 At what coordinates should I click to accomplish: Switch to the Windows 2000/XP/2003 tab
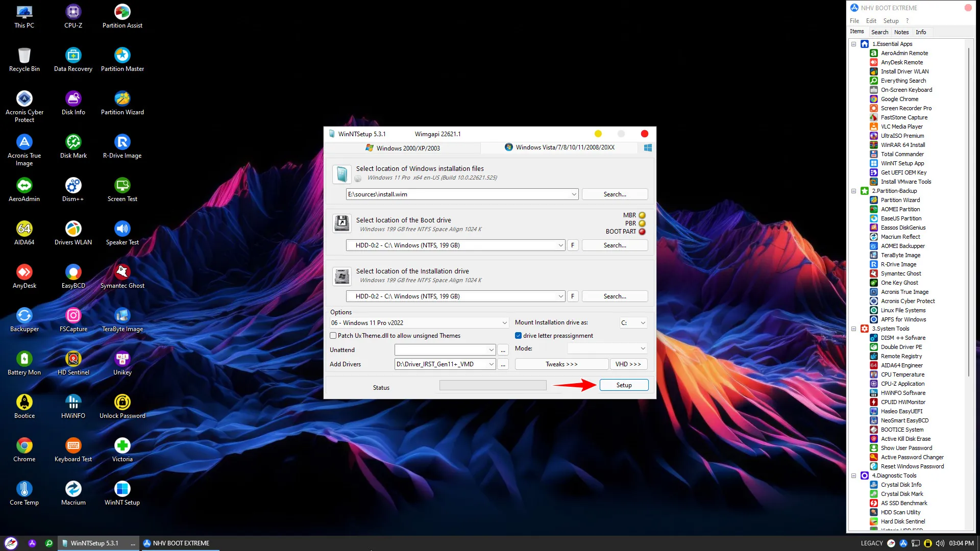(x=402, y=148)
